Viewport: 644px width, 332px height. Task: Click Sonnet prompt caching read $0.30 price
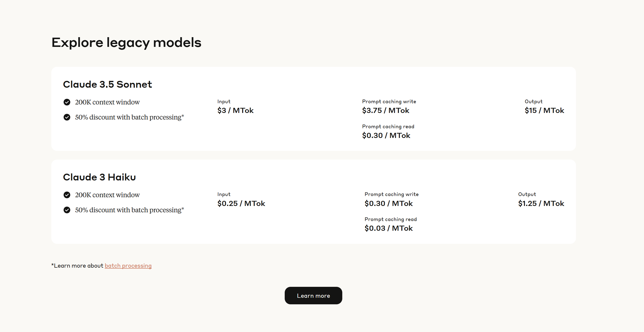point(386,135)
